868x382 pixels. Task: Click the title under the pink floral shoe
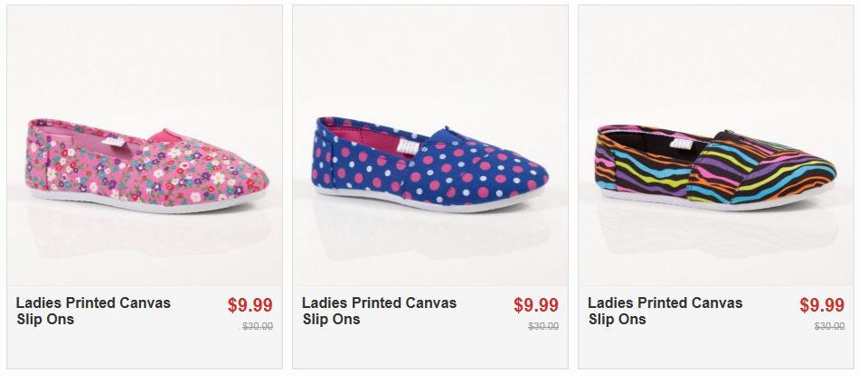93,311
